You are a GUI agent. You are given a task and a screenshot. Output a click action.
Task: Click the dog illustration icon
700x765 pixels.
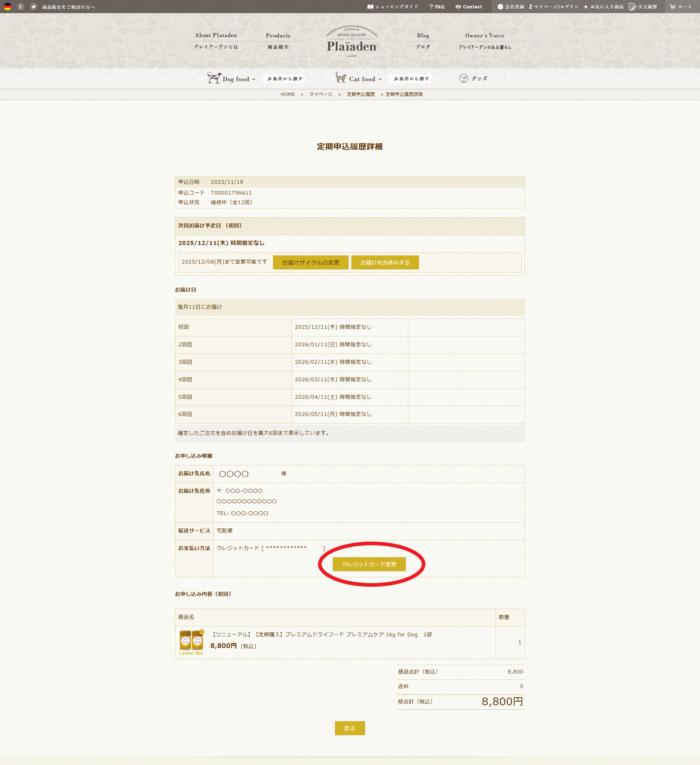point(214,78)
